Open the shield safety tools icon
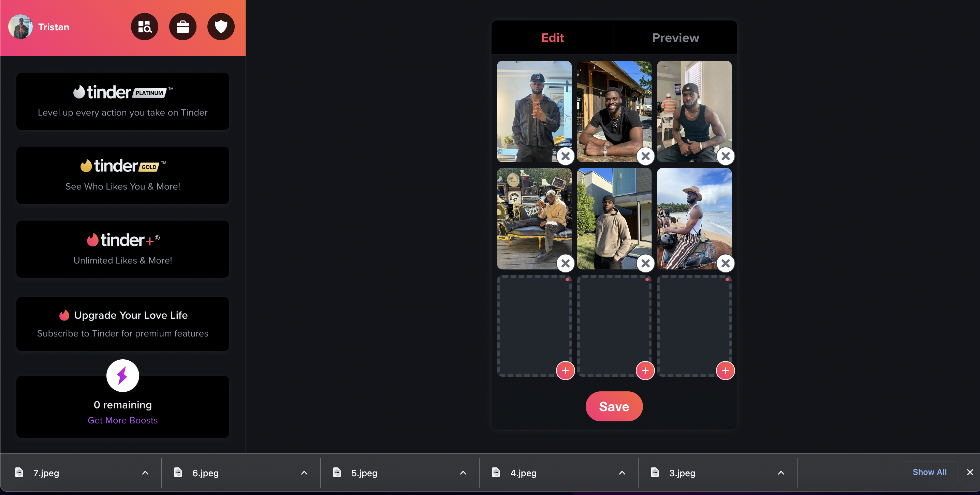The image size is (980, 495). pos(221,27)
